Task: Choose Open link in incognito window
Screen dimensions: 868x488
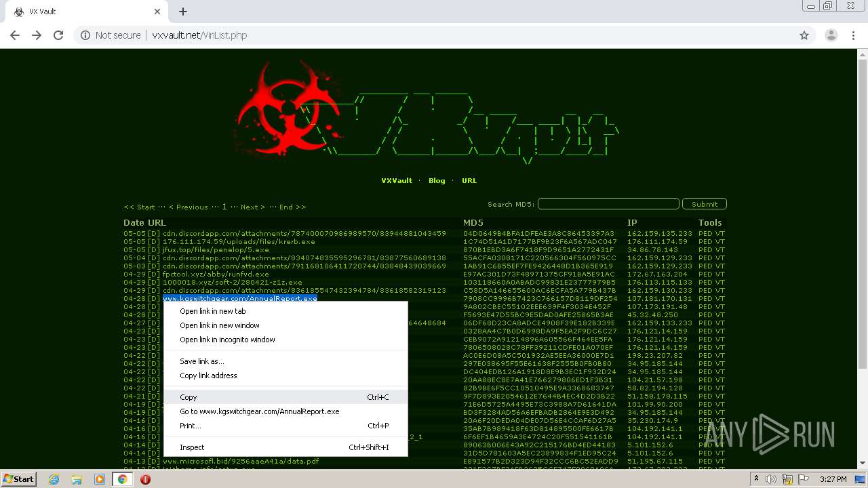Action: 285,340
